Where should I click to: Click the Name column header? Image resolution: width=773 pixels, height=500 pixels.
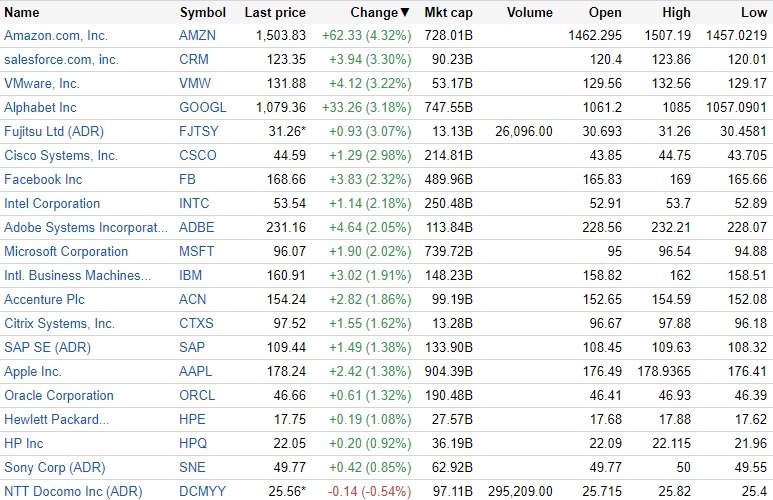tap(22, 13)
